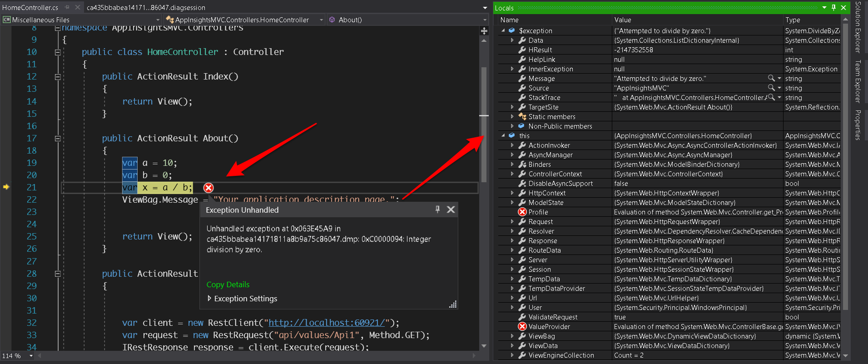
Task: Open text visualizer for Source value
Action: point(771,88)
